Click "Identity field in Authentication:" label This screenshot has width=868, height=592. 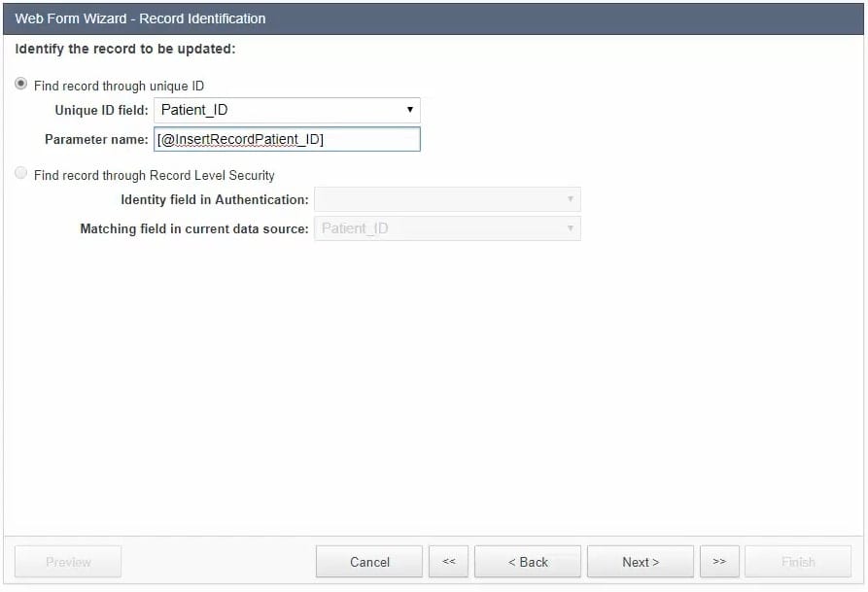215,199
